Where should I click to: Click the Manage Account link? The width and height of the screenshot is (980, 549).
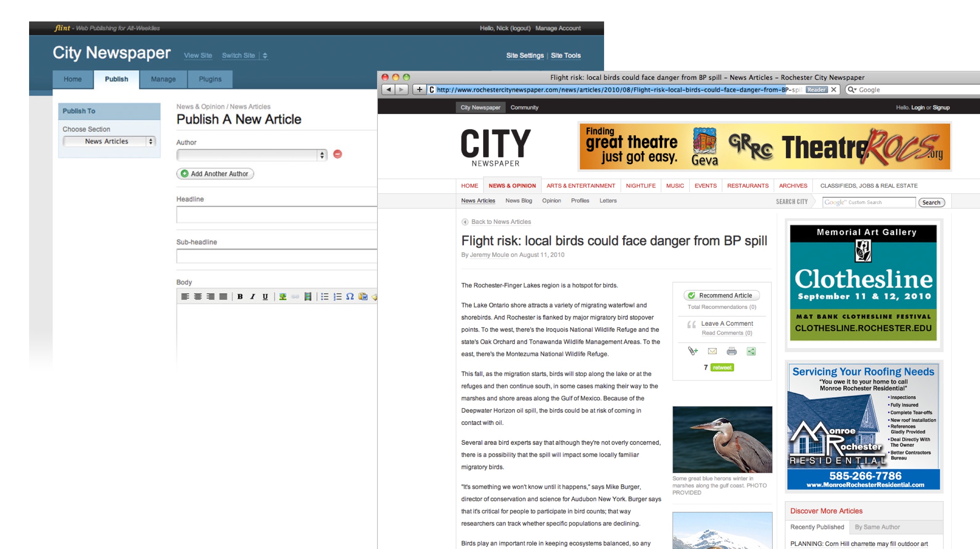(558, 28)
